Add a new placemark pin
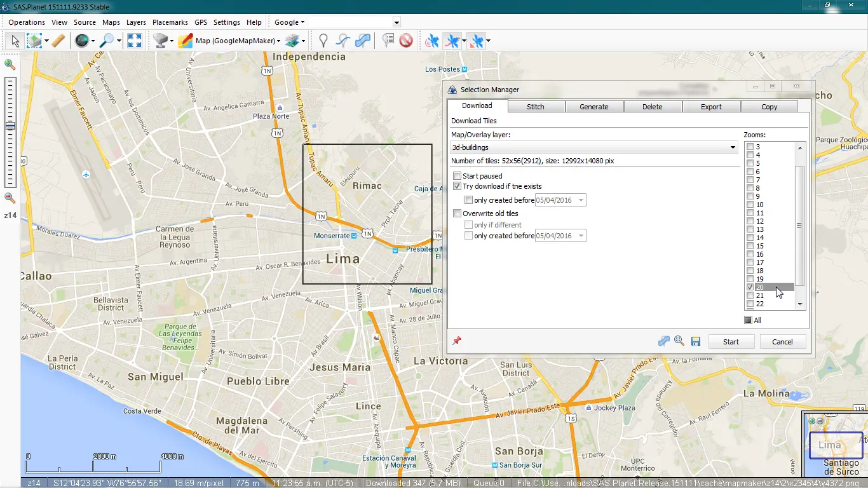The height and width of the screenshot is (488, 868). (x=323, y=41)
